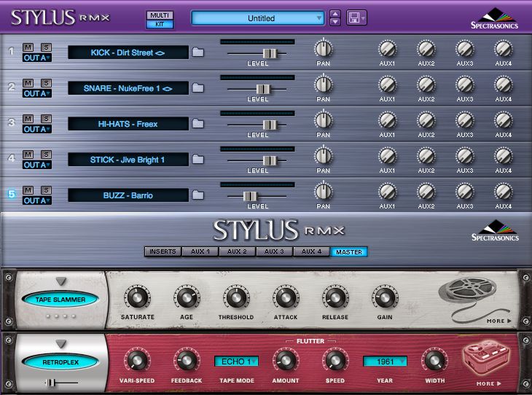The height and width of the screenshot is (395, 532).
Task: Open the Untitled multi preset dropdown
Action: (257, 18)
